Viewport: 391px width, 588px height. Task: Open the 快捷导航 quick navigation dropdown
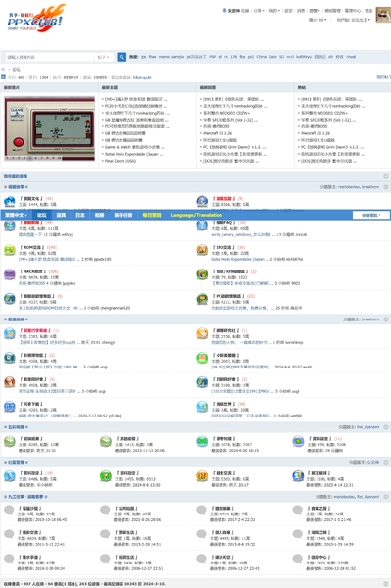pos(370,215)
